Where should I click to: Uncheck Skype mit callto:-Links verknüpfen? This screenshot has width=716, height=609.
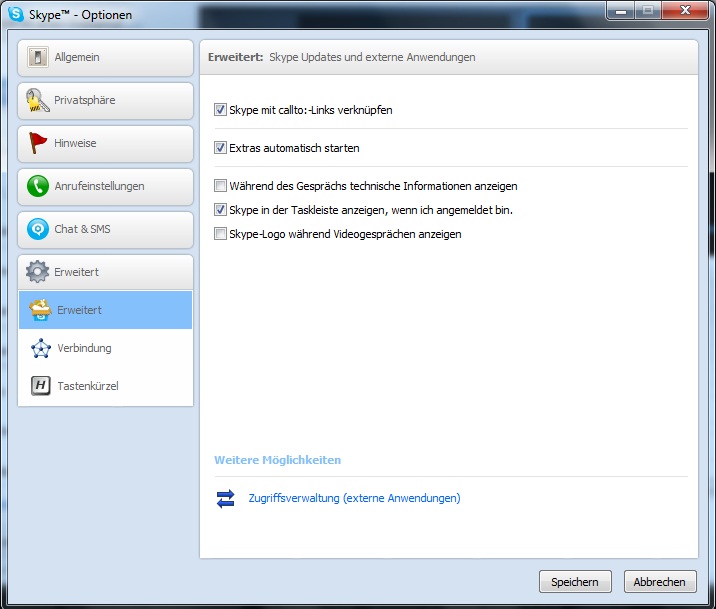[x=220, y=110]
